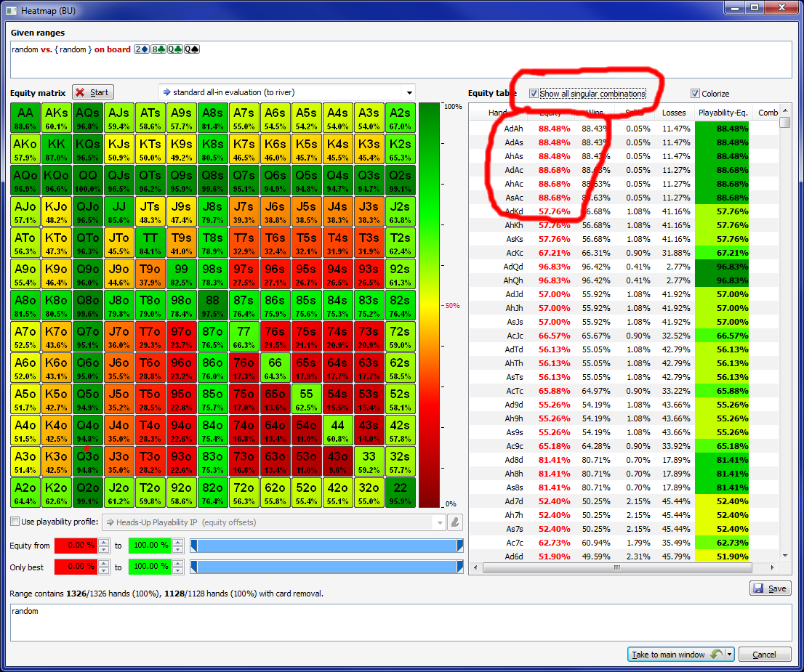This screenshot has height=672, width=804.
Task: Click the Start button
Action: [x=93, y=92]
